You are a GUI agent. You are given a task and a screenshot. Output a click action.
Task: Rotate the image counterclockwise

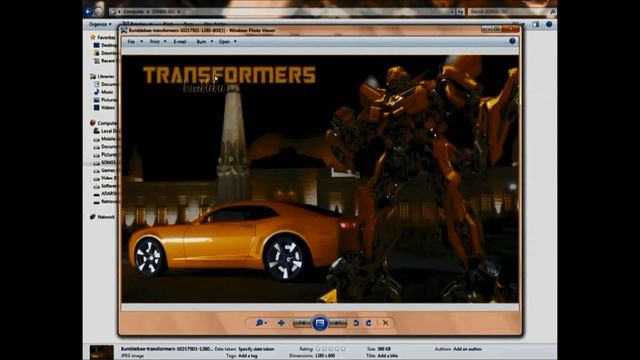[356, 323]
